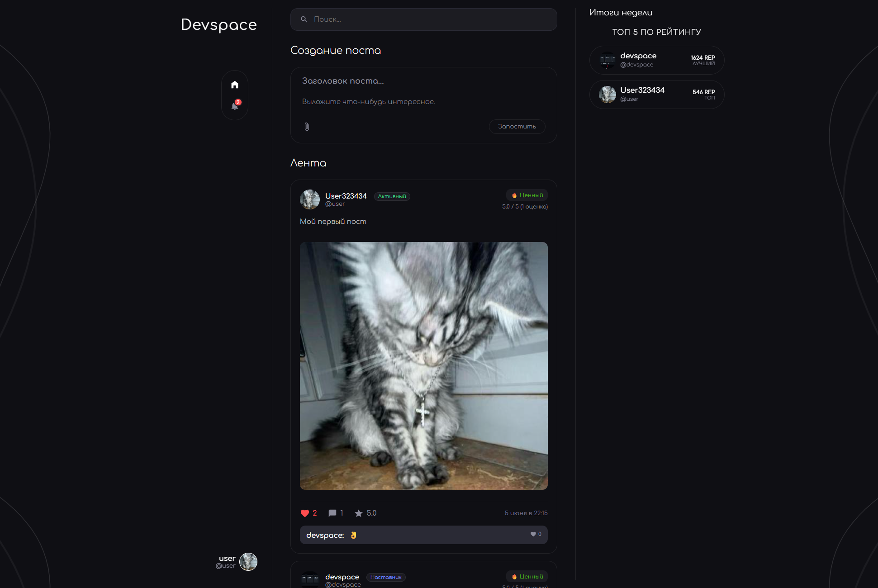Click the search magnifier icon

pos(304,19)
